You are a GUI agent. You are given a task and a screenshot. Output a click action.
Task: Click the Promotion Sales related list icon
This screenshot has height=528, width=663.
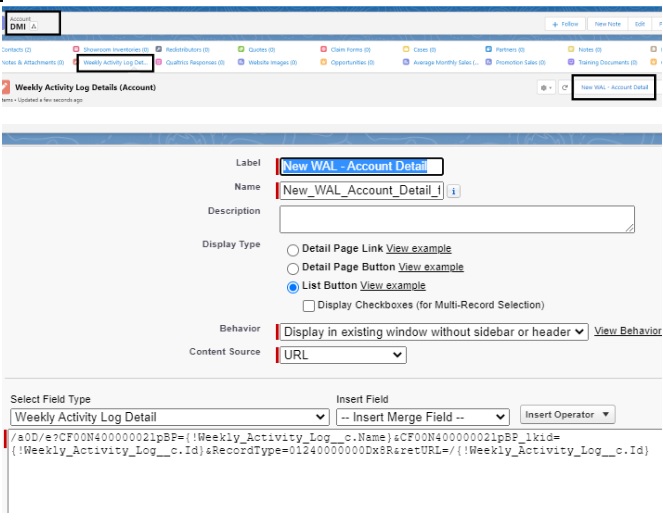[488, 62]
